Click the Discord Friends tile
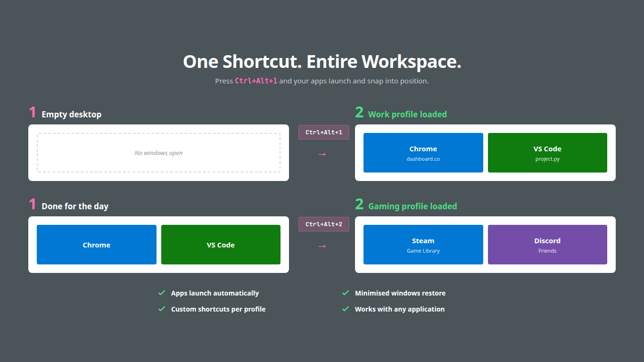The width and height of the screenshot is (644, 362). tap(547, 245)
